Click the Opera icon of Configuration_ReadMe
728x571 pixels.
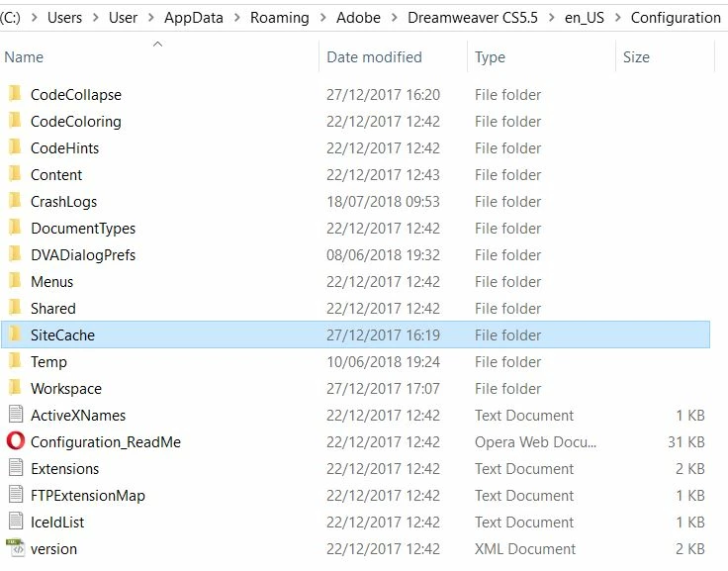[15, 441]
